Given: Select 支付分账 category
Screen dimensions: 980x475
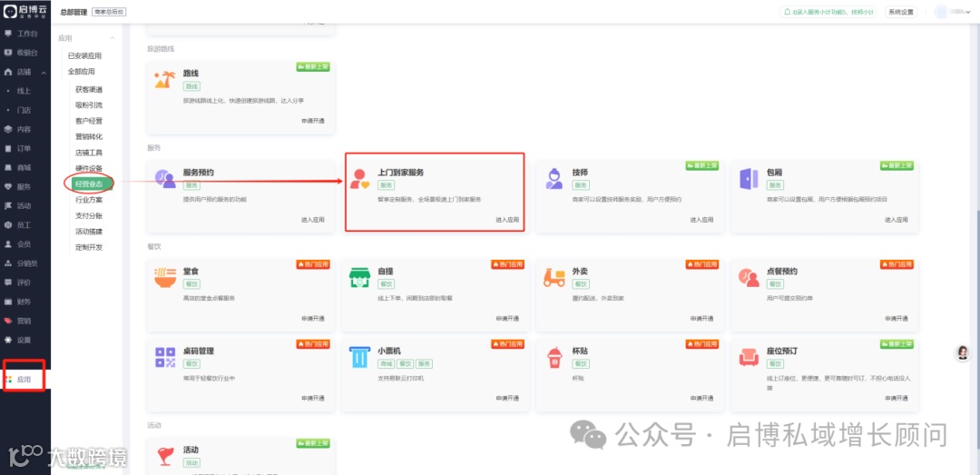Looking at the screenshot, I should click(89, 215).
